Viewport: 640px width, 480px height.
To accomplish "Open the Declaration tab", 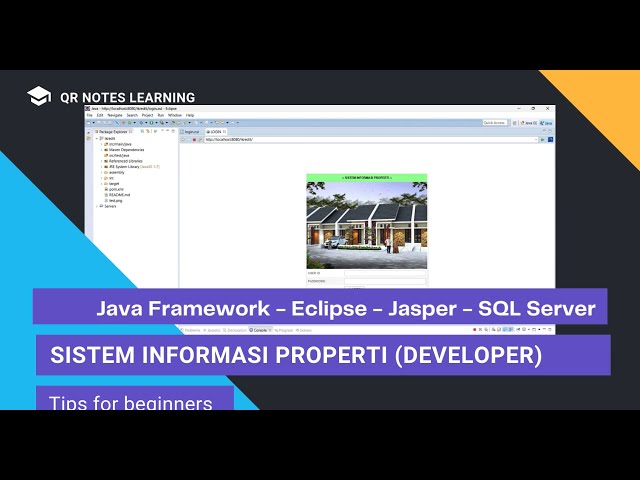I will pyautogui.click(x=235, y=330).
